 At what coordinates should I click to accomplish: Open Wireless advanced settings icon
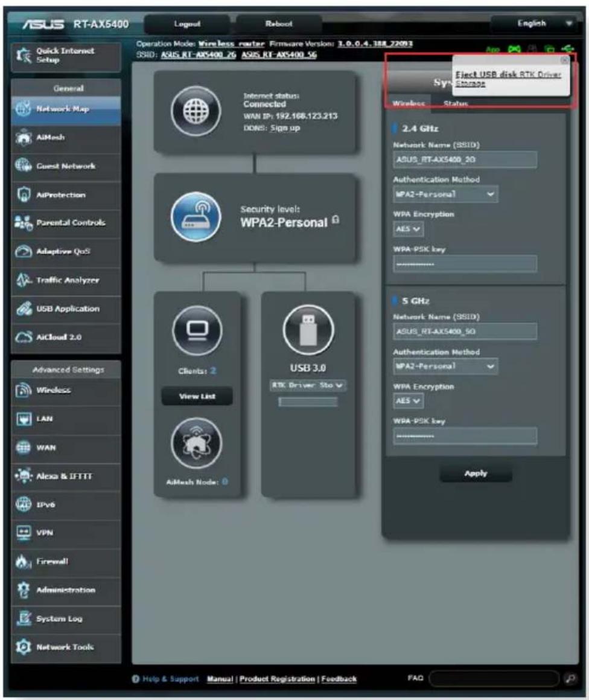(23, 390)
